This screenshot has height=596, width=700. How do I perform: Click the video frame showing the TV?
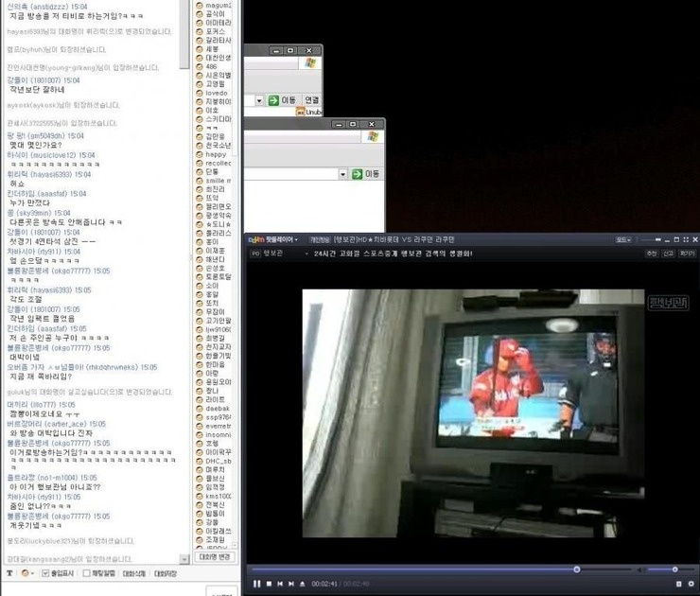473,413
